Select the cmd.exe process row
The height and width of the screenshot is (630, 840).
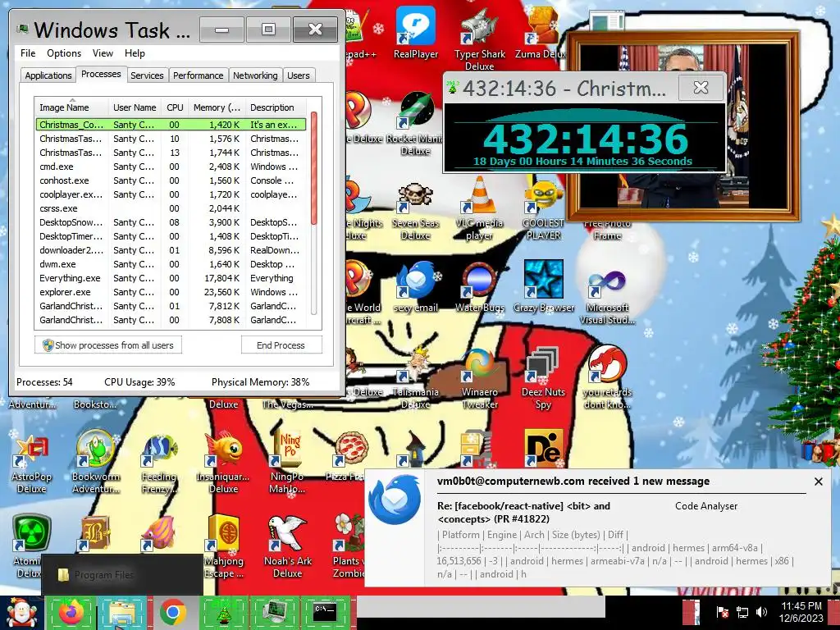click(x=171, y=167)
